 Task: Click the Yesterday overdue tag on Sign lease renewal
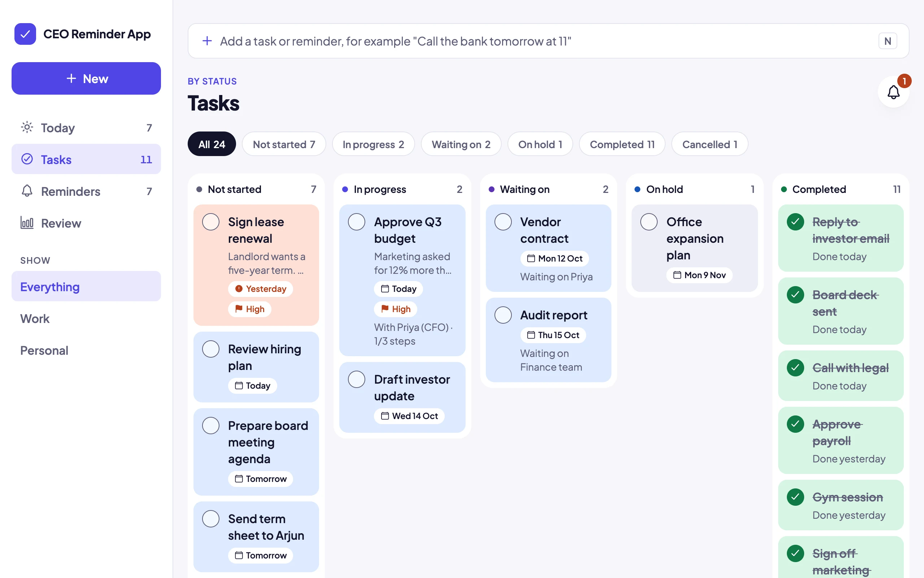(x=260, y=289)
